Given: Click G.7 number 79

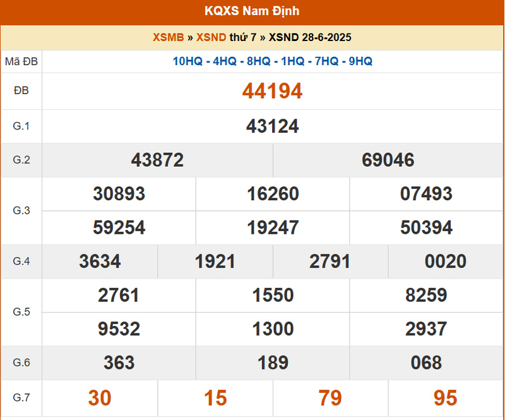Looking at the screenshot, I should point(330,398).
